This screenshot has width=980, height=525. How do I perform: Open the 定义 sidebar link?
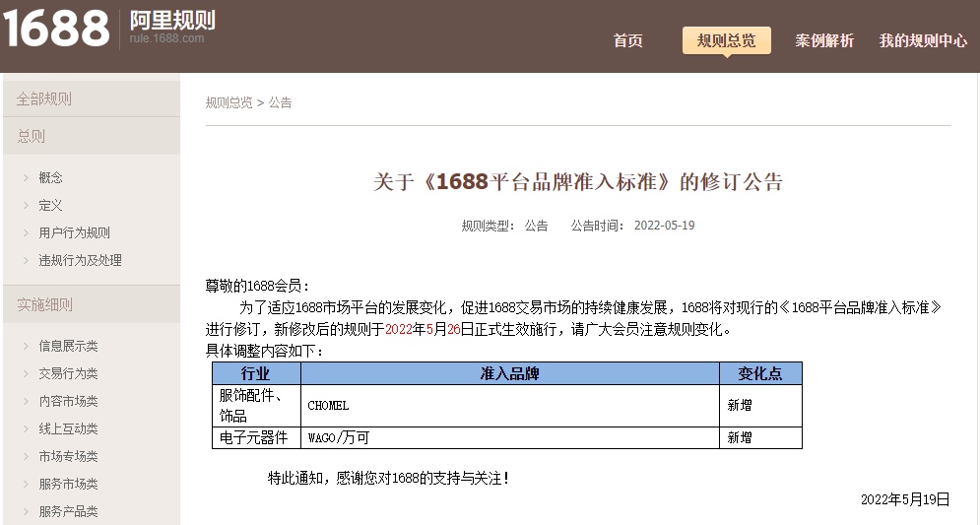(50, 205)
